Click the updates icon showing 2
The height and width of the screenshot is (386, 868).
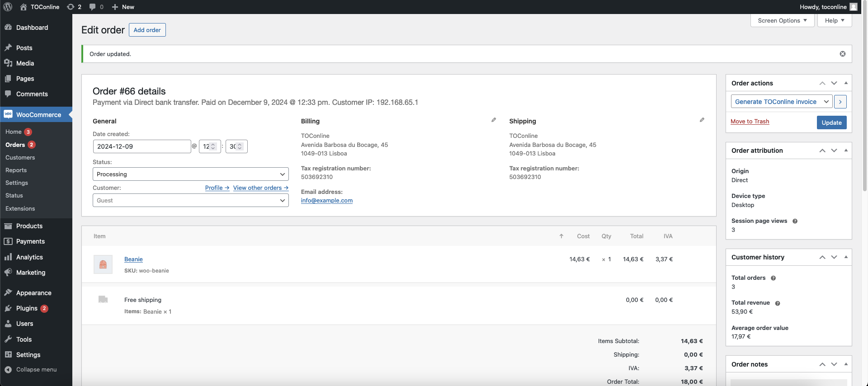pyautogui.click(x=71, y=7)
